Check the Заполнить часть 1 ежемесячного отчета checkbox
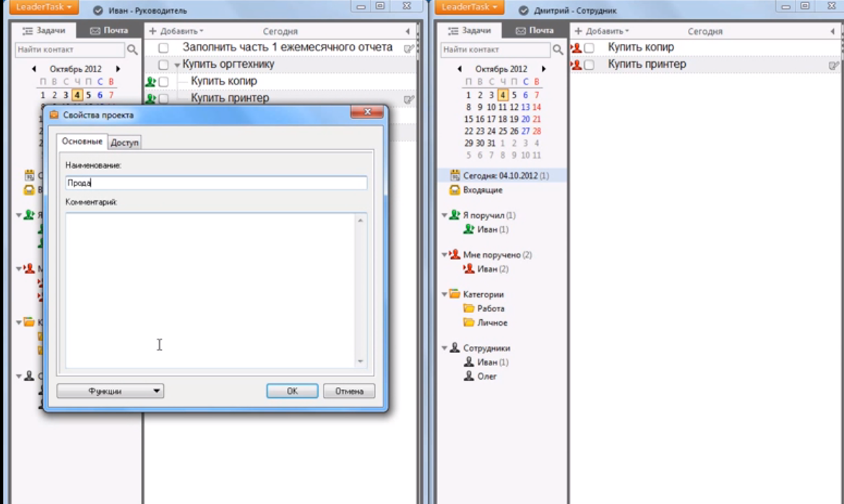 (x=163, y=48)
